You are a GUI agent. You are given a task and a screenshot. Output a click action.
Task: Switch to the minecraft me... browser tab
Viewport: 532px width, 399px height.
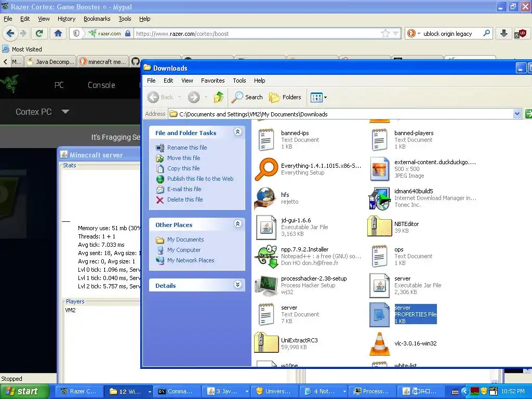103,62
